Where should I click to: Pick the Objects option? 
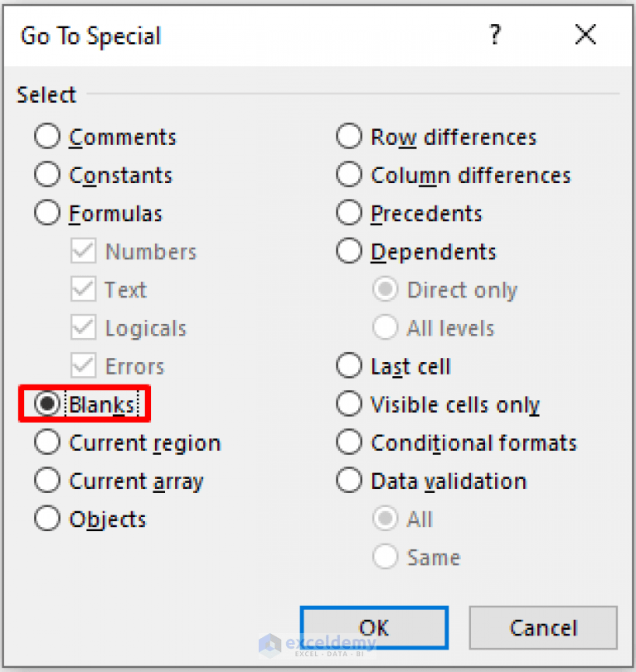(47, 519)
